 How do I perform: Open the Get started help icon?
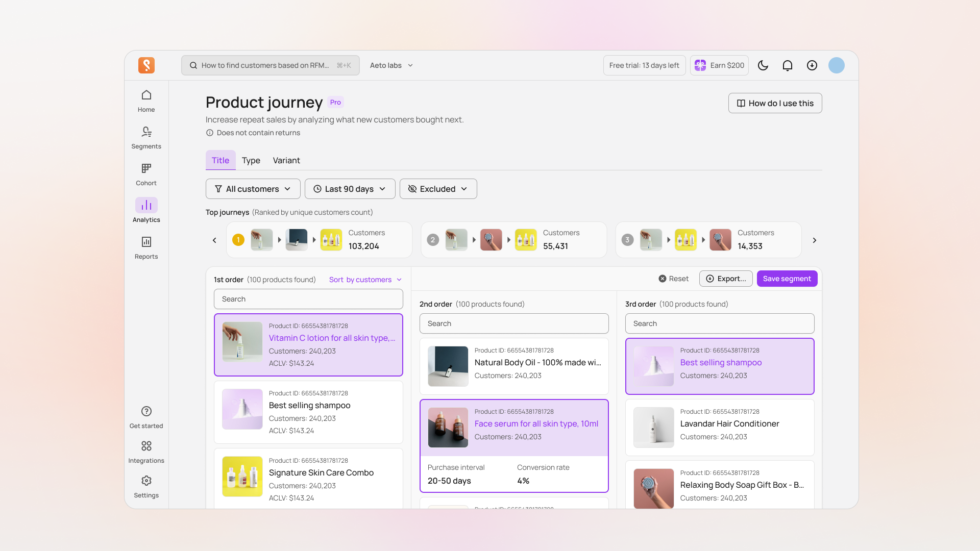[146, 411]
